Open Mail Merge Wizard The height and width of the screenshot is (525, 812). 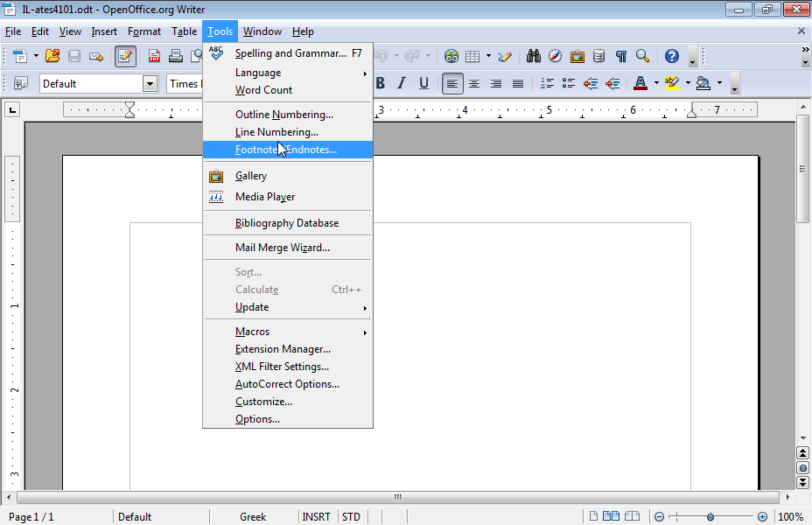287,248
